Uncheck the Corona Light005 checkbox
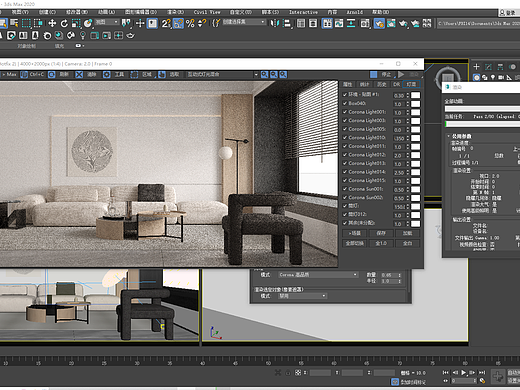 pos(345,129)
